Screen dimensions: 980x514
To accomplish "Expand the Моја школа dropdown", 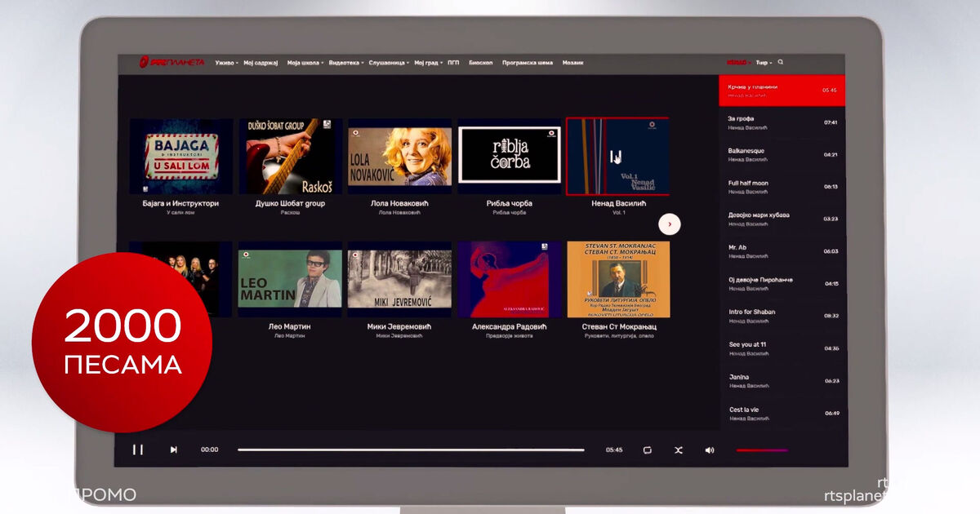I will (305, 63).
